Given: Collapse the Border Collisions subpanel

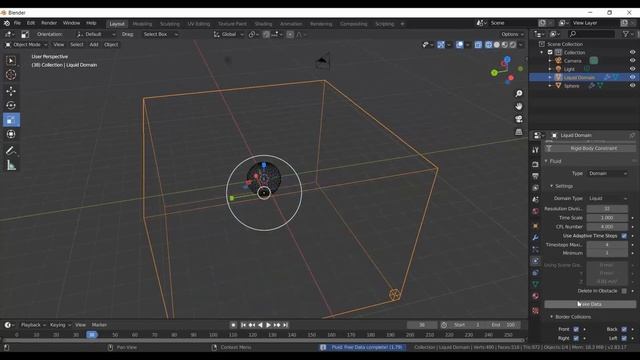Looking at the screenshot, I should pos(551,317).
